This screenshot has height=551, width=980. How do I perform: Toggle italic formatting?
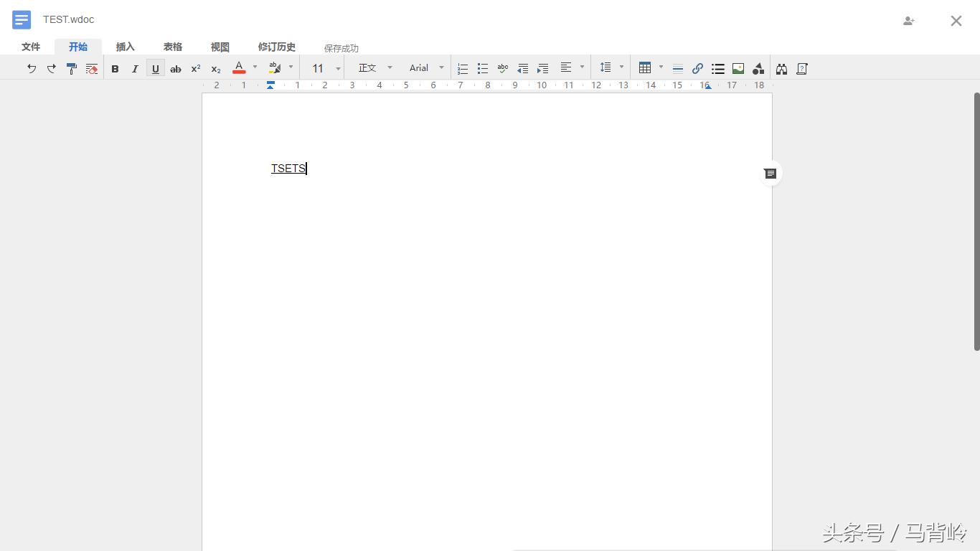pyautogui.click(x=135, y=69)
